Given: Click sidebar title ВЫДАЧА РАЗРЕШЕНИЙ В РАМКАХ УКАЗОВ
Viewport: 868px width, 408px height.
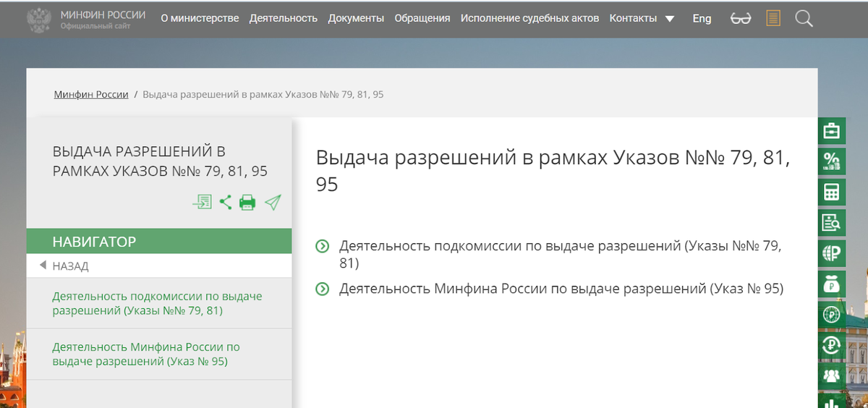Looking at the screenshot, I should click(x=161, y=161).
